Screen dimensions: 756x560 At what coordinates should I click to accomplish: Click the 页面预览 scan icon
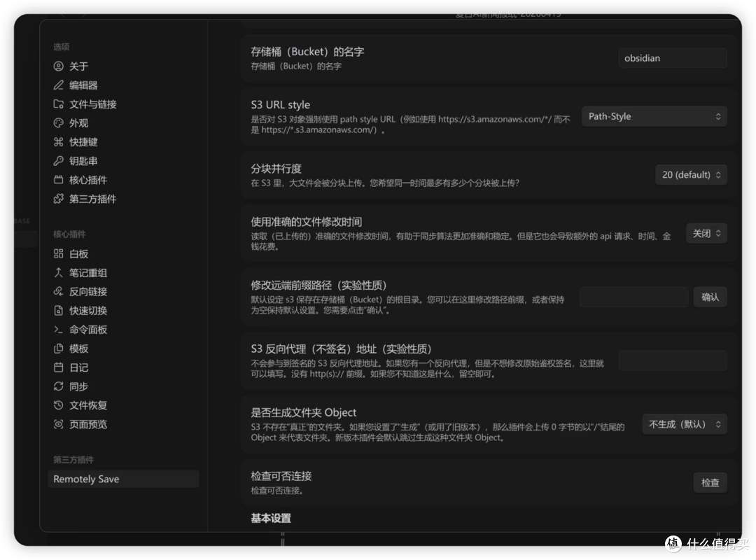pyautogui.click(x=58, y=424)
